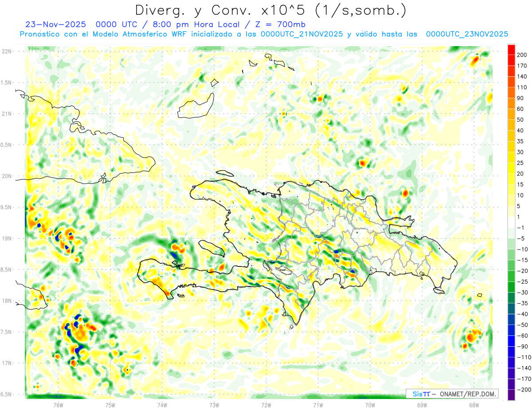Click the -60 value on the color scale

coord(523,336)
